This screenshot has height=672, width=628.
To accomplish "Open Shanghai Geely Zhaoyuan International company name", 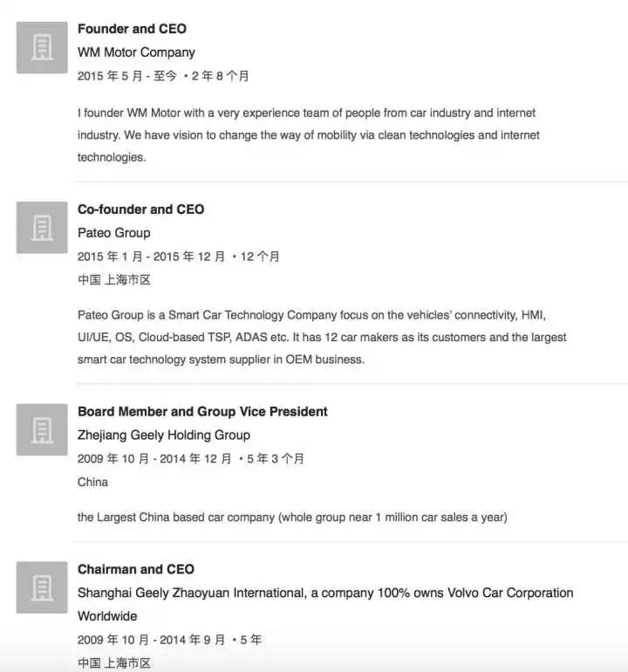I will pyautogui.click(x=325, y=604).
